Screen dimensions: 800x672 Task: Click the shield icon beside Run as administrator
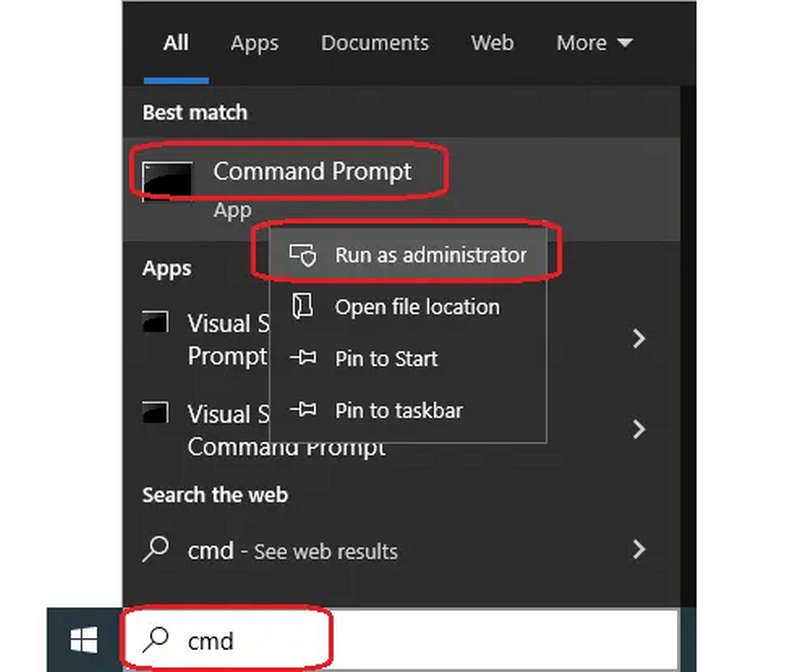pyautogui.click(x=303, y=255)
